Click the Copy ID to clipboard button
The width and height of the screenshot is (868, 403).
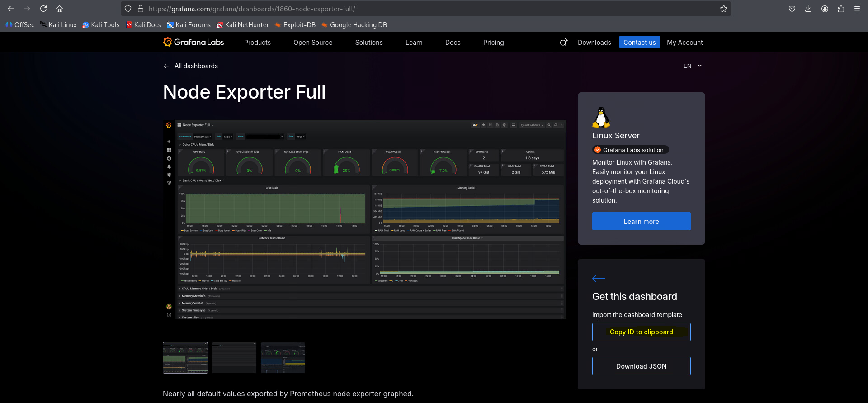(x=641, y=332)
